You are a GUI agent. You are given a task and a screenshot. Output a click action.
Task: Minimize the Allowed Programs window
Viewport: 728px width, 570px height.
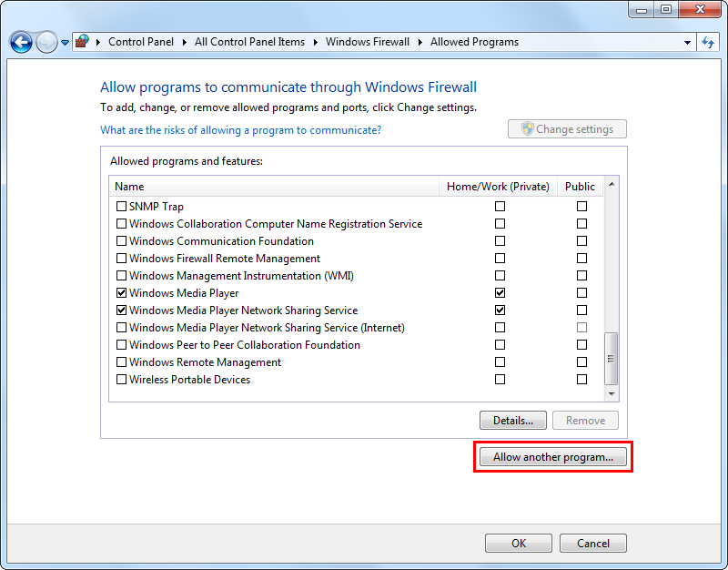click(642, 9)
